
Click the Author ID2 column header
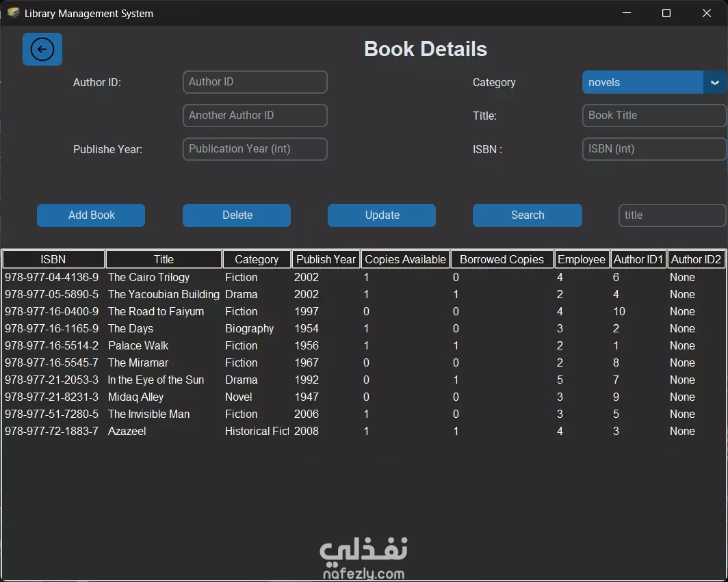(x=696, y=259)
